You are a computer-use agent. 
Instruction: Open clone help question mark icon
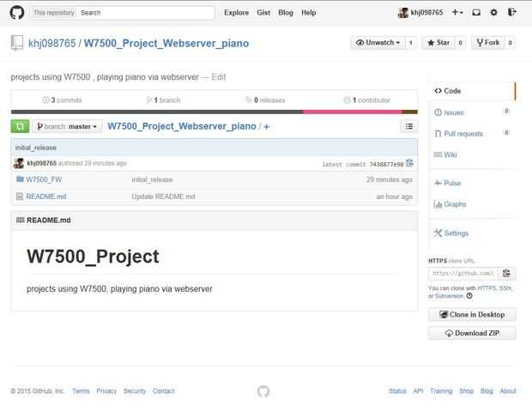[469, 296]
